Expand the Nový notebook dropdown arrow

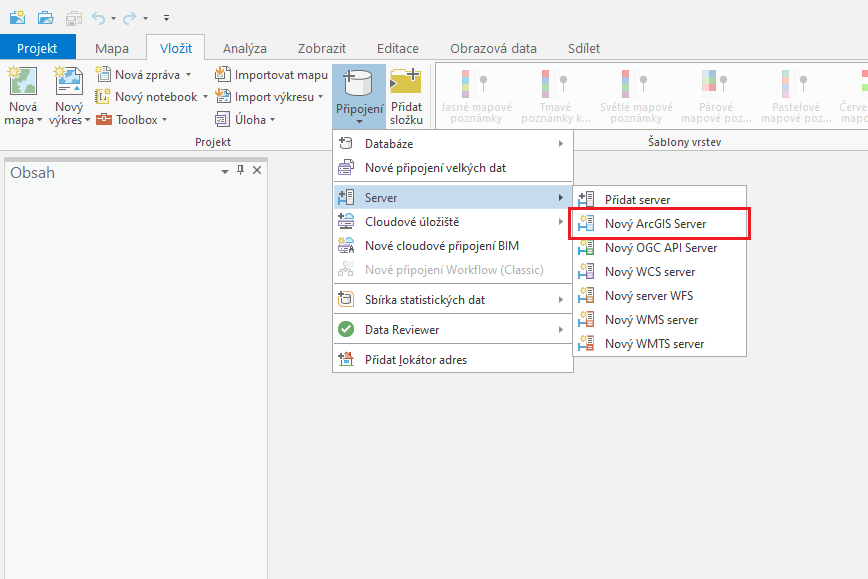coord(205,97)
